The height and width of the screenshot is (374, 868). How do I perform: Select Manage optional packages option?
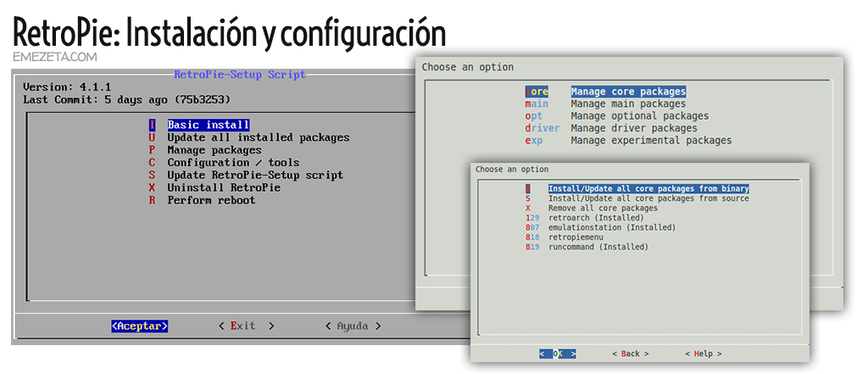[x=617, y=116]
